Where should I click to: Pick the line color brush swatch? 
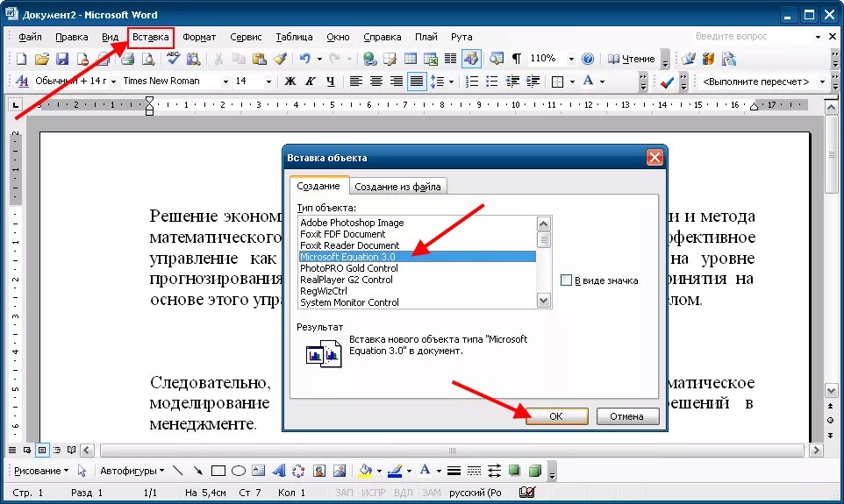pos(395,471)
